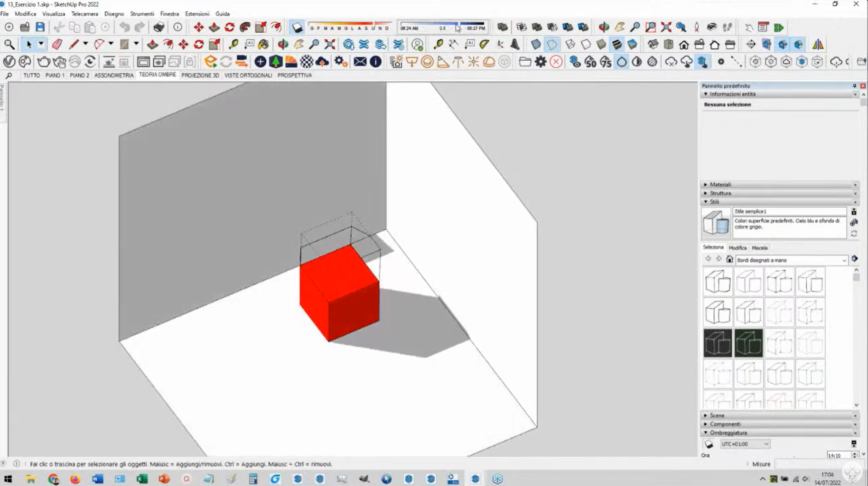
Task: Click the Save floppy disk icon
Action: 40,28
